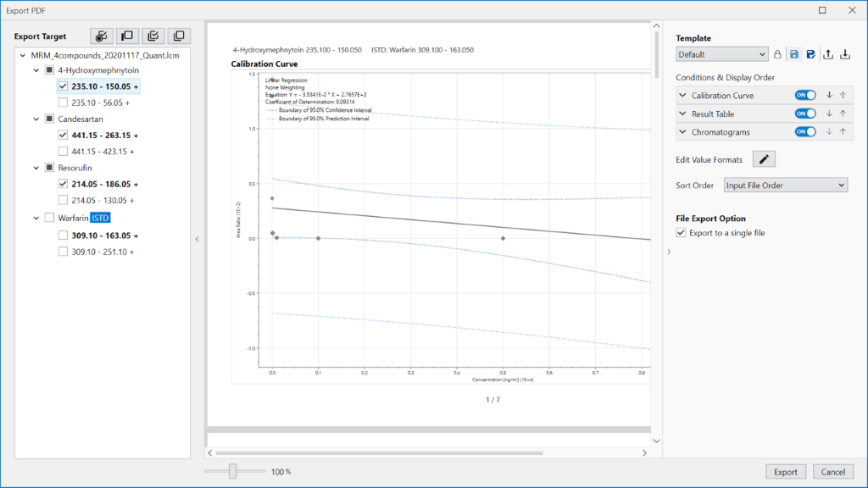868x488 pixels.
Task: Click the save-as template icon with pencil
Action: tap(811, 54)
